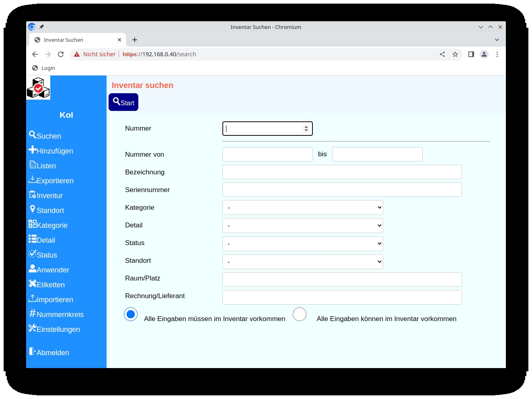
Task: Expand the tab search chevron
Action: (x=497, y=40)
